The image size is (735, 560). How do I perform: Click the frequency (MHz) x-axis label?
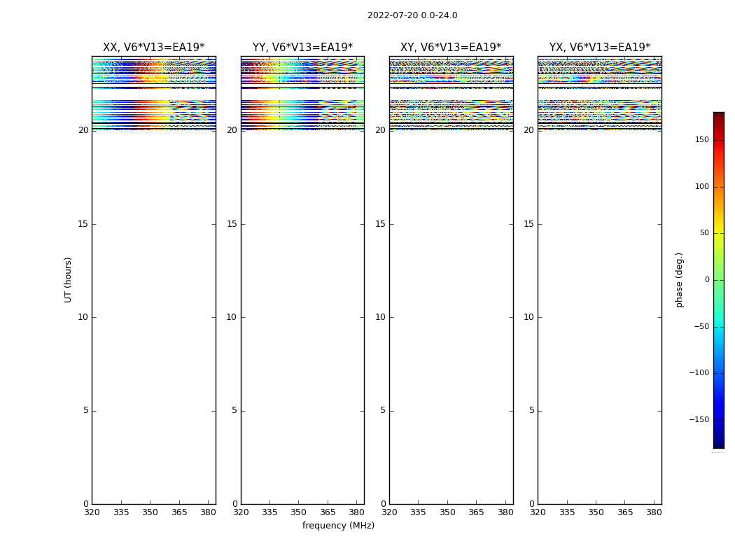coord(338,526)
